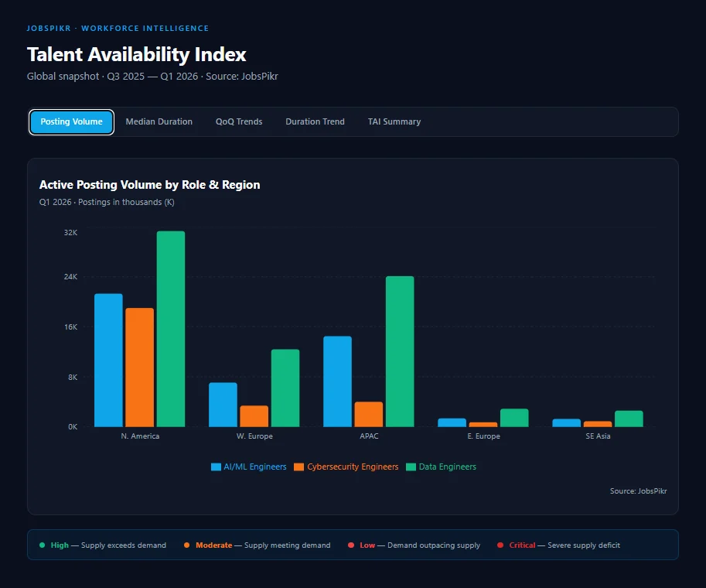Click Workforce Intelligence header link

[145, 28]
